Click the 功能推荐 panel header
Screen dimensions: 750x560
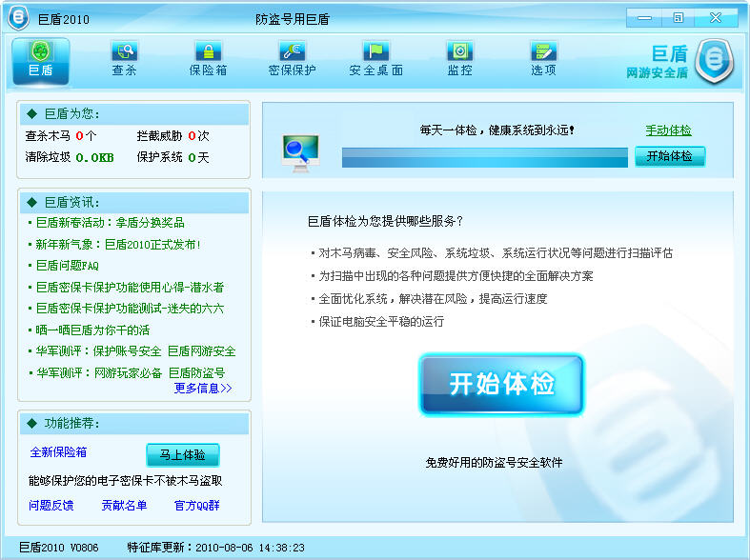pos(134,424)
